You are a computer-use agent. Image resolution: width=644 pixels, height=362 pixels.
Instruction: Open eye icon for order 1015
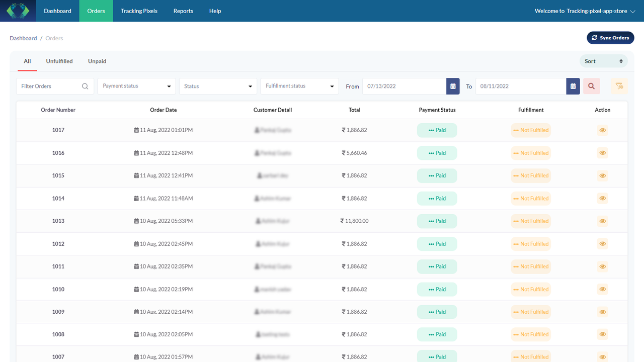point(602,175)
